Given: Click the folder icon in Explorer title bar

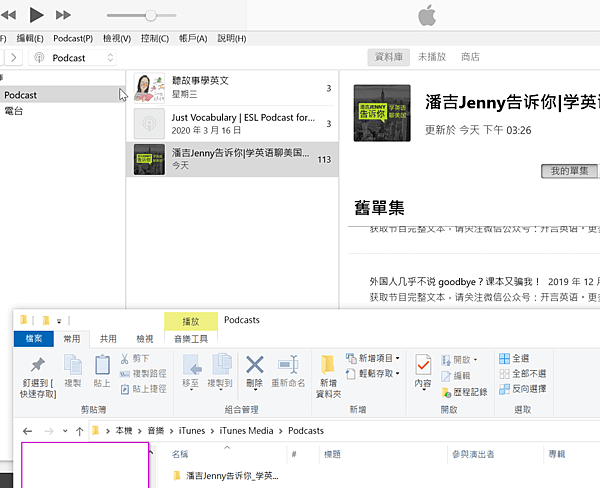Looking at the screenshot, I should pos(24,320).
